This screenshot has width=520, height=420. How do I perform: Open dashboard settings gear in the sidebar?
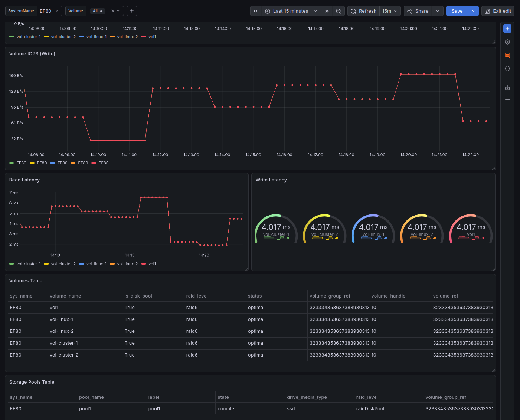pyautogui.click(x=507, y=42)
